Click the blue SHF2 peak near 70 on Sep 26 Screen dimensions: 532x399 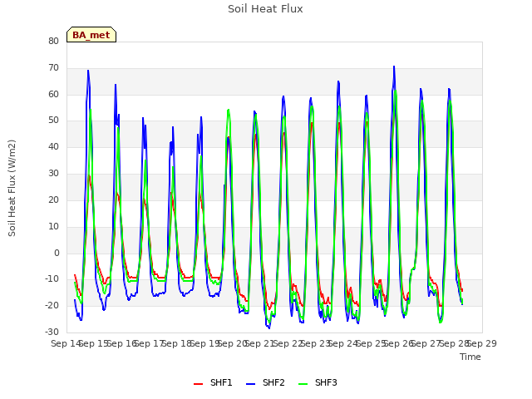tap(394, 66)
